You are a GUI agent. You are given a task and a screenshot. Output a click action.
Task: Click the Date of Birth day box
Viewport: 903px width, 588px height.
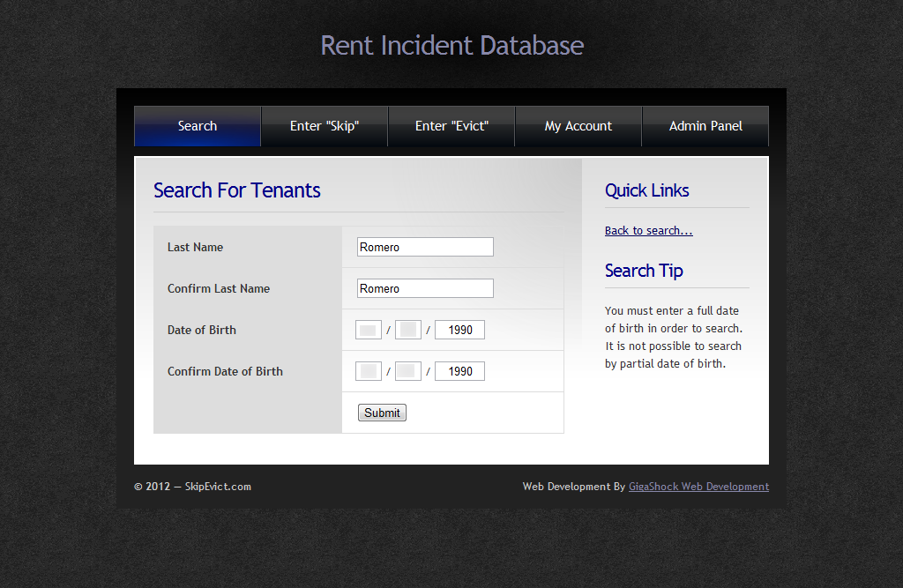[x=408, y=330]
